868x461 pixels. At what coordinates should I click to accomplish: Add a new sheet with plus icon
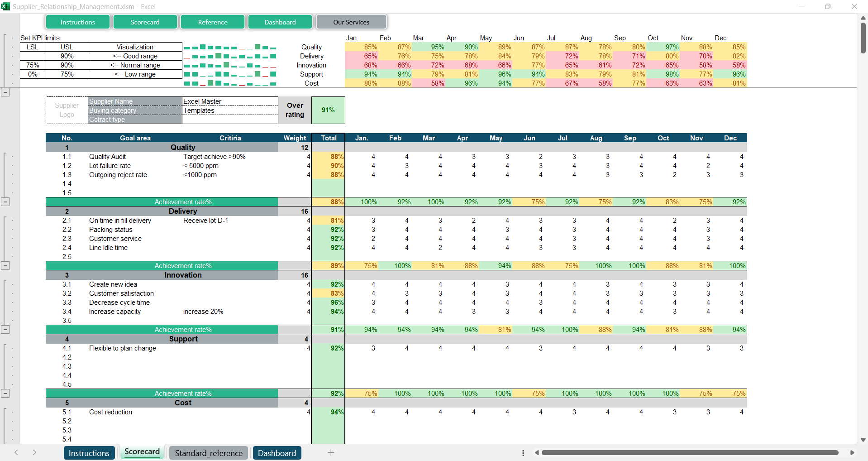click(x=331, y=452)
